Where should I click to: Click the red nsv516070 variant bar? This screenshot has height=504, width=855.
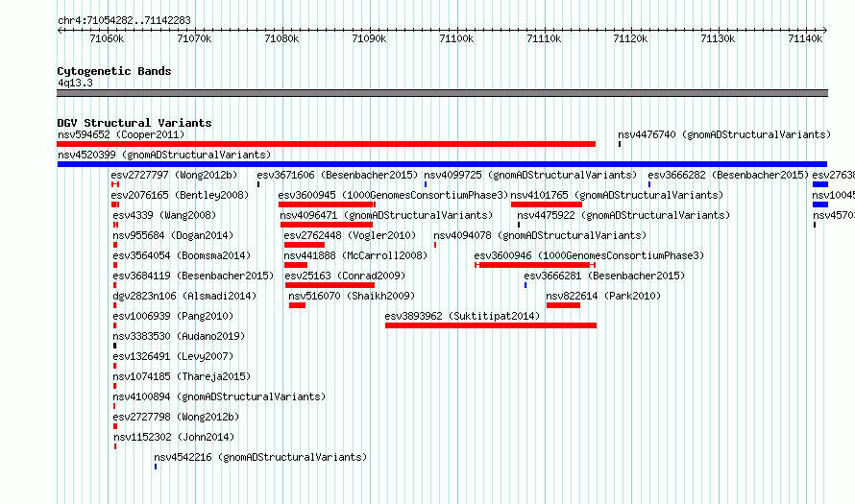[x=297, y=305]
